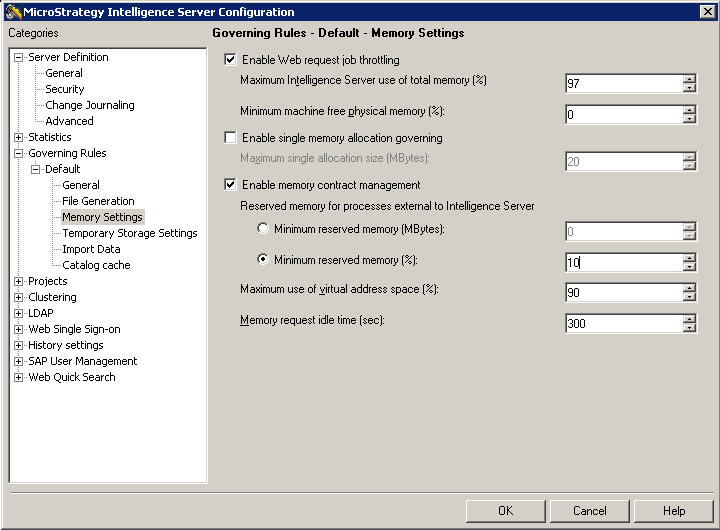Open Advanced under Server Definition
Image resolution: width=720 pixels, height=530 pixels.
[69, 121]
